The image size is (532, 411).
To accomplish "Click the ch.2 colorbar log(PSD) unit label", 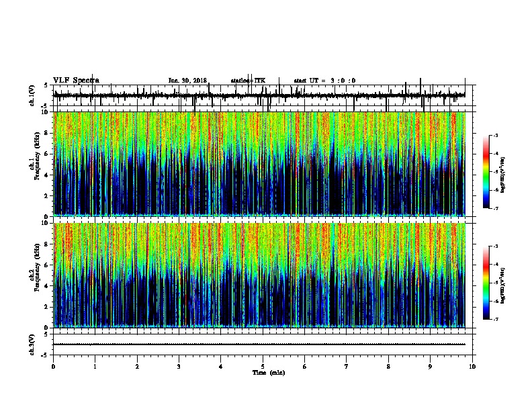I will pyautogui.click(x=503, y=286).
